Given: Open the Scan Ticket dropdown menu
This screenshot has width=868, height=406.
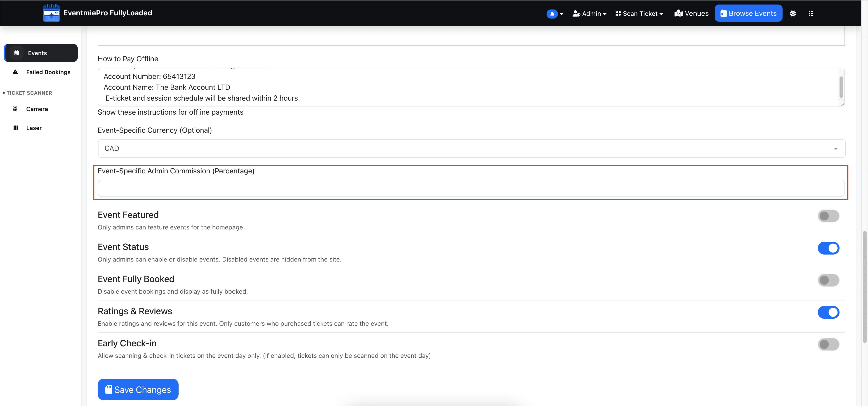Looking at the screenshot, I should tap(639, 14).
